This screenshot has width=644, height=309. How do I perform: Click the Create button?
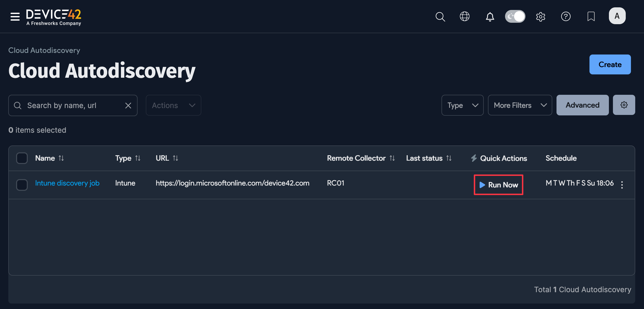(610, 64)
